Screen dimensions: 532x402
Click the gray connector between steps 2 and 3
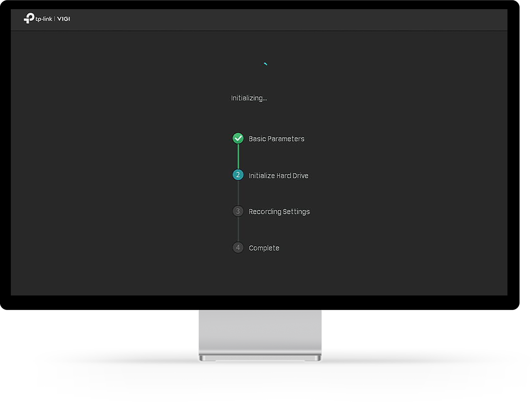(x=238, y=193)
